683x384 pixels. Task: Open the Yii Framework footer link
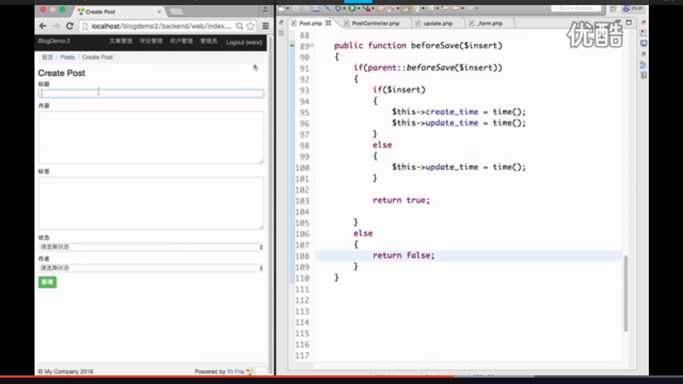point(235,371)
